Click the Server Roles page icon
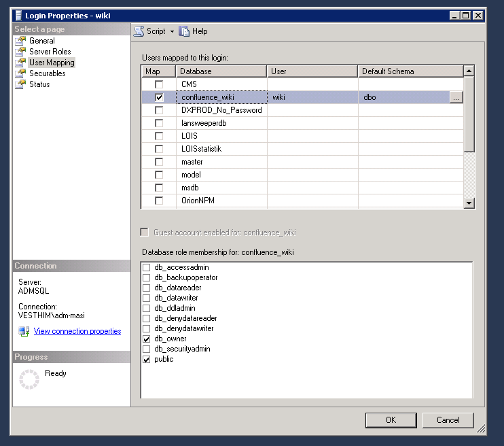 (x=20, y=52)
